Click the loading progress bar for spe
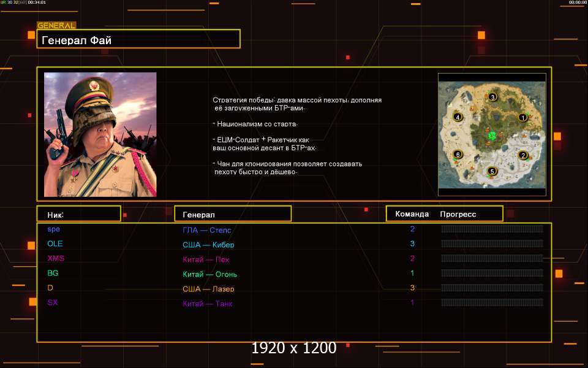The width and height of the screenshot is (588, 368). click(492, 229)
